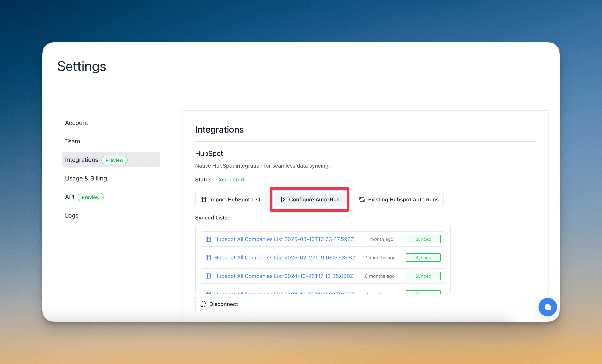Click the Synced badge on the first list
The image size is (602, 364).
point(423,239)
